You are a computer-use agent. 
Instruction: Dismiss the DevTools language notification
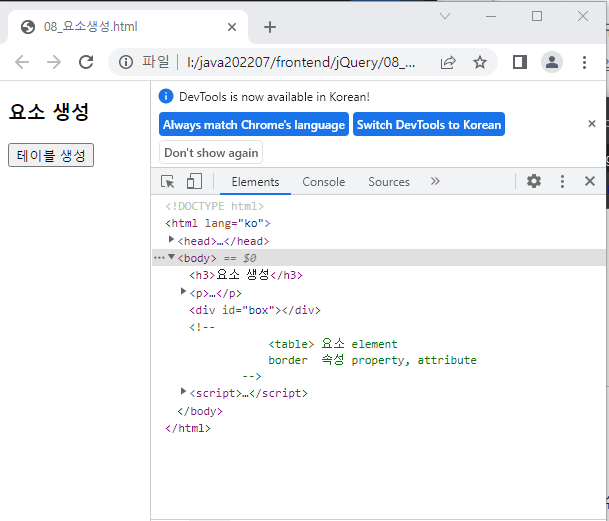point(592,124)
